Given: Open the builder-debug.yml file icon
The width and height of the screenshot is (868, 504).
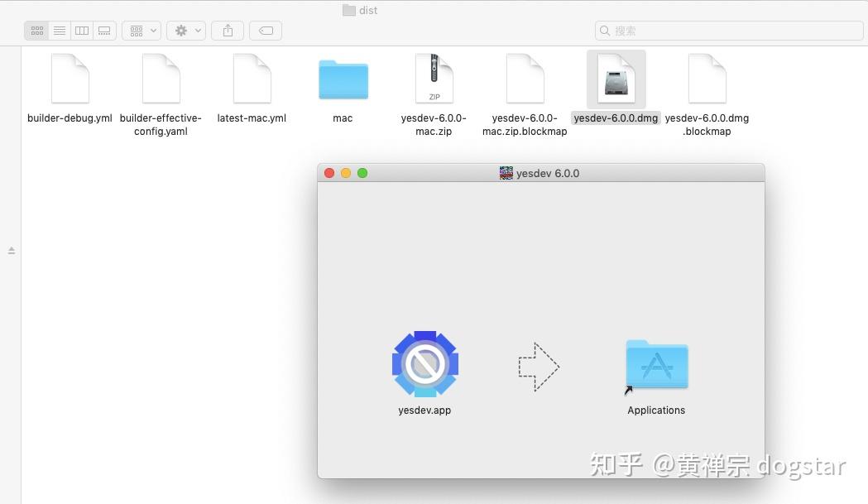Looking at the screenshot, I should coord(70,79).
